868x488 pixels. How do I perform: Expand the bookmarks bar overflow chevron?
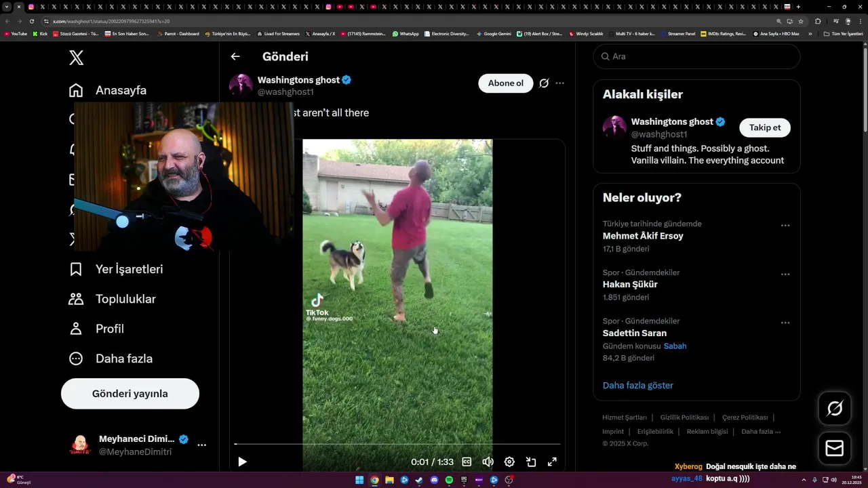click(x=810, y=33)
